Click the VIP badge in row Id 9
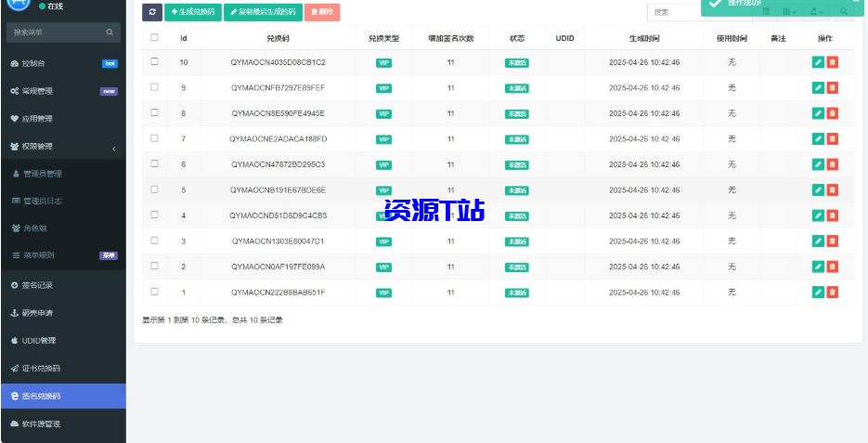The image size is (868, 443). 383,88
